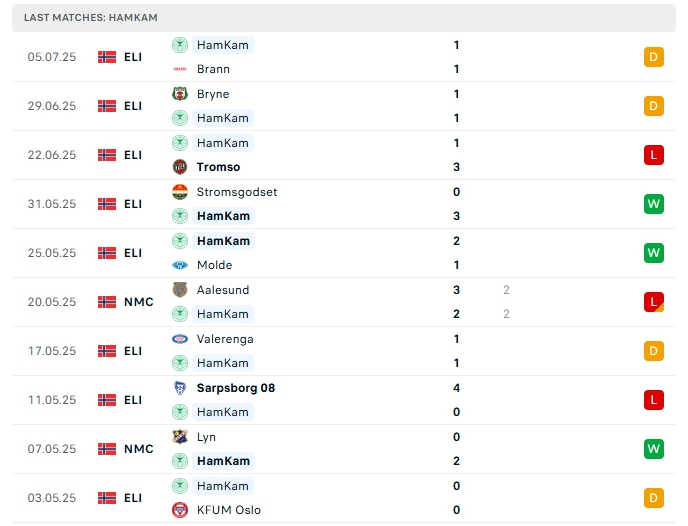Click the Sarpsborg 08 team crest icon

(x=180, y=388)
